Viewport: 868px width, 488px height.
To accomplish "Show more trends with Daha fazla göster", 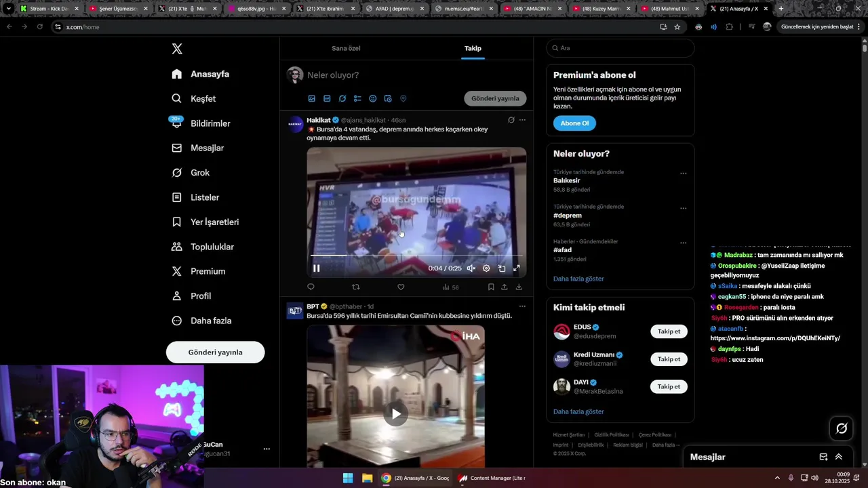I will (578, 279).
